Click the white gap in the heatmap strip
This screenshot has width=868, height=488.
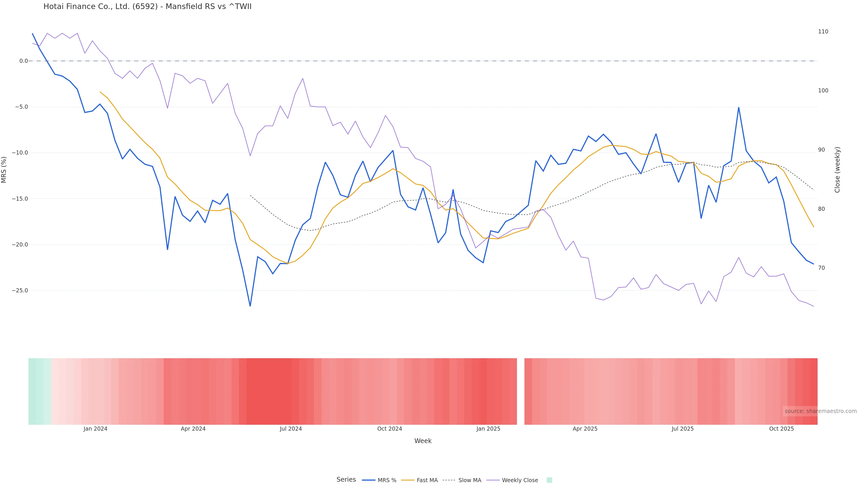[521, 391]
